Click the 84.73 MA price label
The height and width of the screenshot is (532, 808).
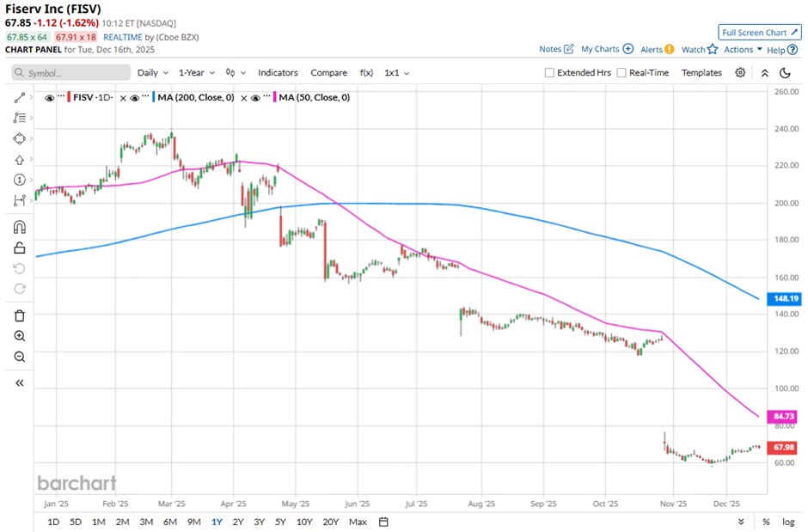[784, 416]
